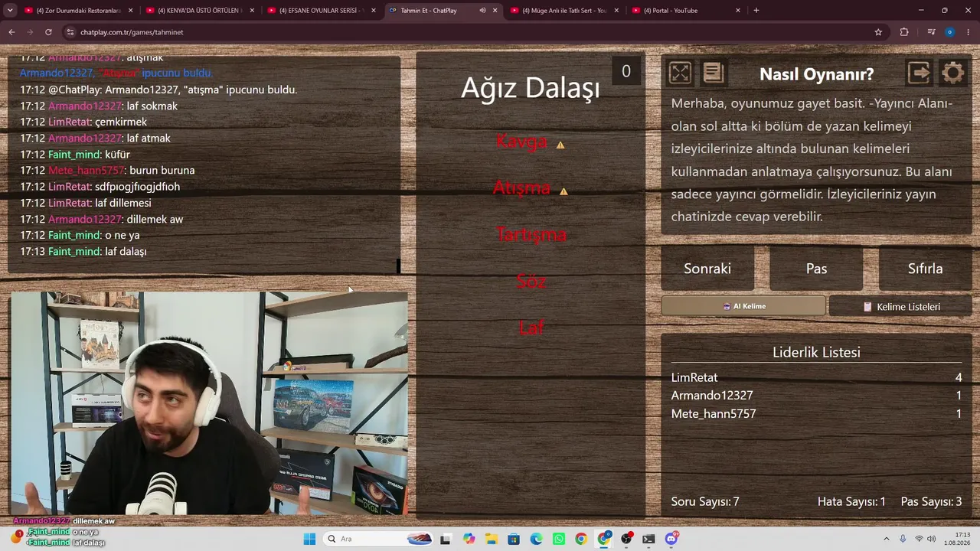This screenshot has height=551, width=980.
Task: Click the Windows search box labeled Ara
Action: click(x=377, y=539)
